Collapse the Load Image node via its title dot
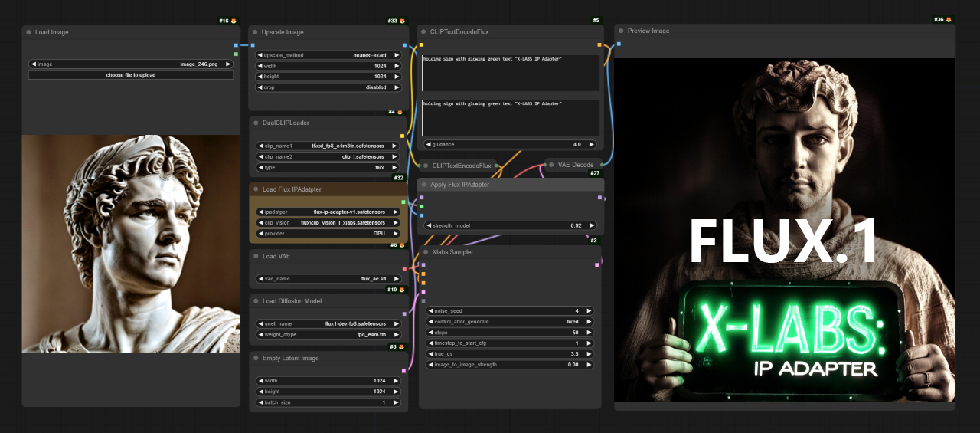980x433 pixels. 28,32
